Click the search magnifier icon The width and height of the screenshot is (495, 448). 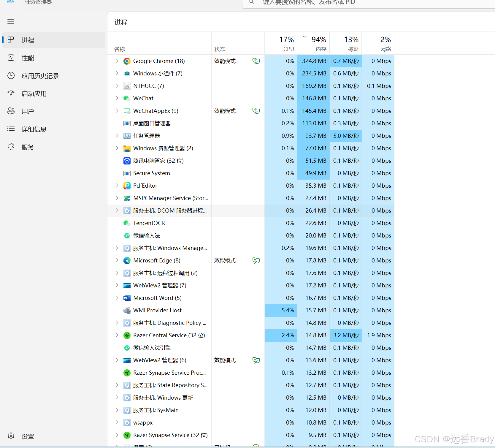click(x=251, y=2)
